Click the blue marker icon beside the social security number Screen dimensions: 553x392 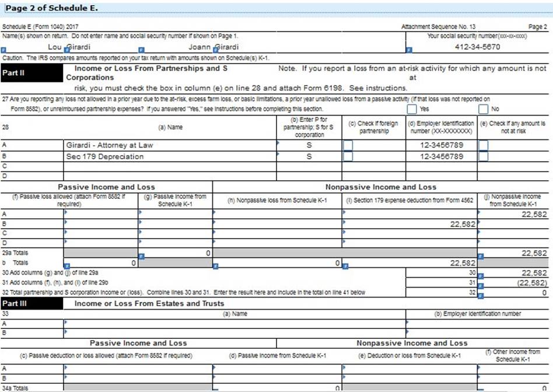409,50
